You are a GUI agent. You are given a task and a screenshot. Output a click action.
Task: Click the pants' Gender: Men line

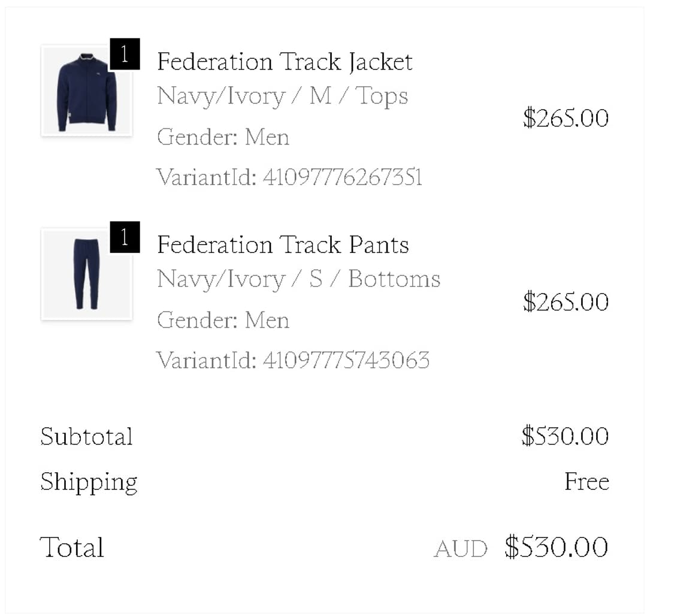[223, 320]
